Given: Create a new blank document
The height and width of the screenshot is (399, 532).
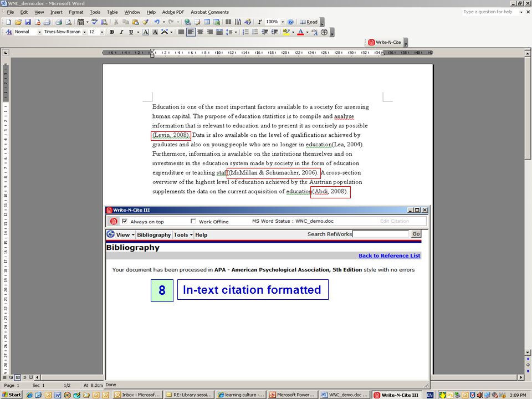Looking at the screenshot, I should point(8,22).
